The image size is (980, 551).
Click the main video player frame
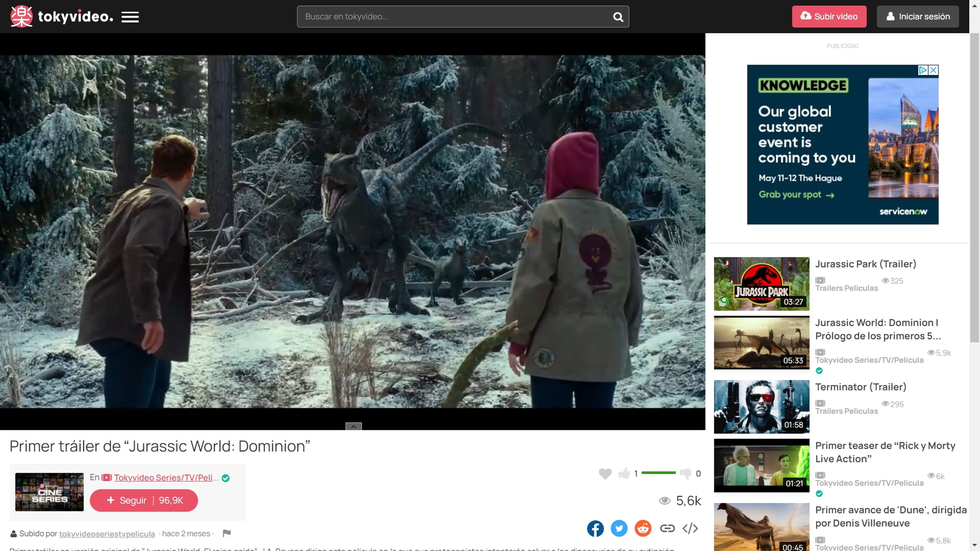point(352,231)
